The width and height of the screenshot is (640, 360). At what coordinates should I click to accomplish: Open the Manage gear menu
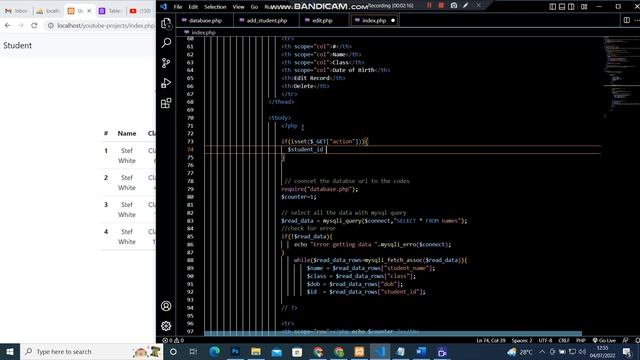(166, 326)
